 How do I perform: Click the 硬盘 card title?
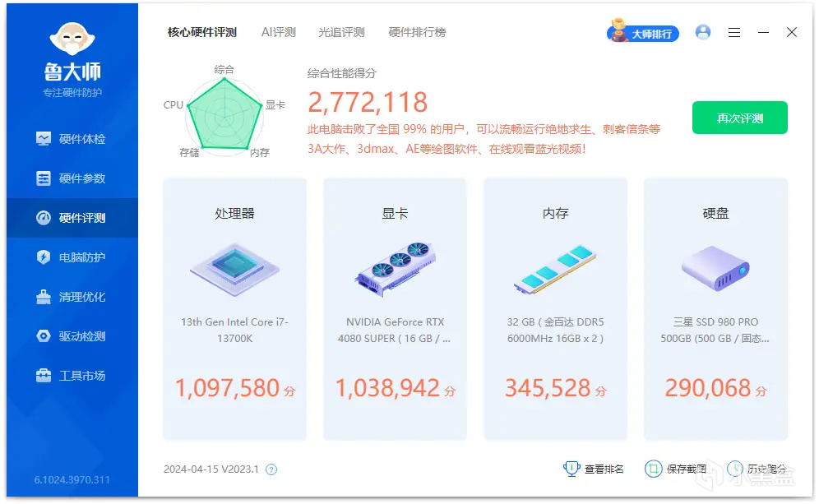(x=715, y=214)
